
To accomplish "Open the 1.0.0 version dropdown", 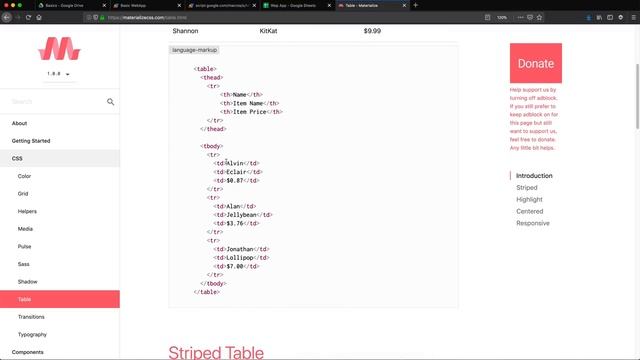I will (x=58, y=74).
